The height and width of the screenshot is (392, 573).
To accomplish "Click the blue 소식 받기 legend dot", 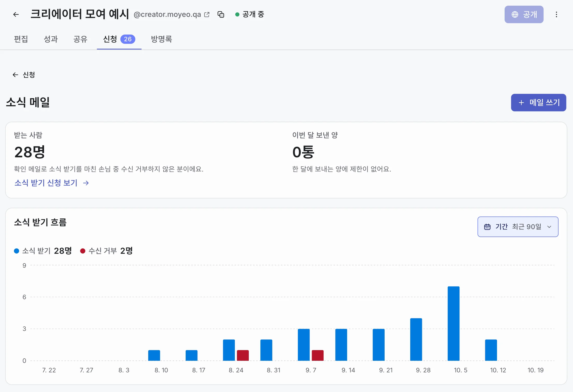I will tap(17, 251).
